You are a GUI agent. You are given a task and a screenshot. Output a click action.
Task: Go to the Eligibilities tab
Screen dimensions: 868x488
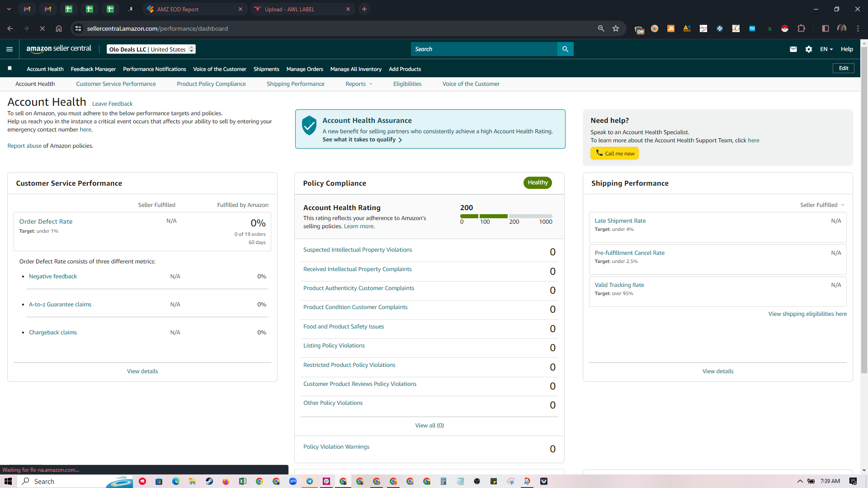[x=407, y=84]
